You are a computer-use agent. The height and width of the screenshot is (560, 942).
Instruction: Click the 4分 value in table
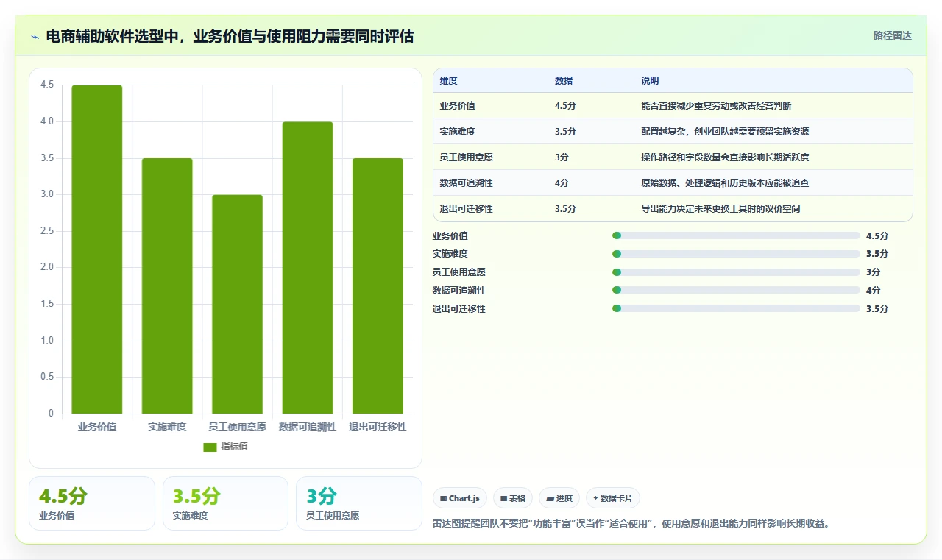[562, 183]
